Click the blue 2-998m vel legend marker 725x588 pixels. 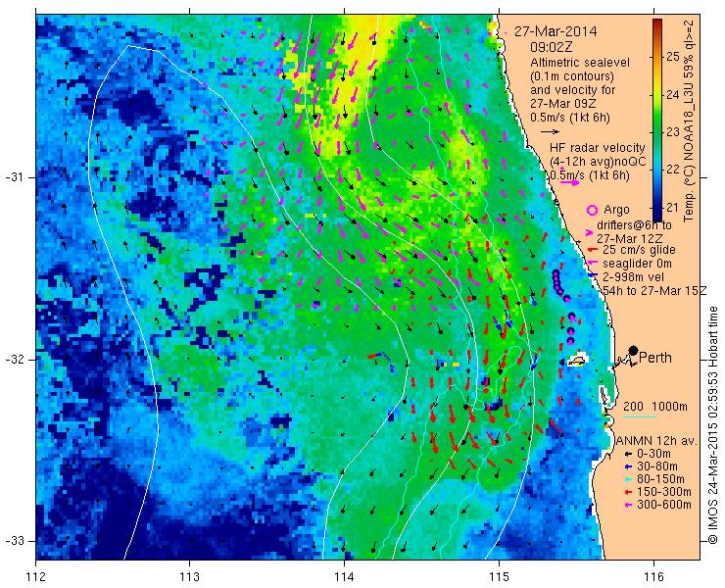coord(593,275)
